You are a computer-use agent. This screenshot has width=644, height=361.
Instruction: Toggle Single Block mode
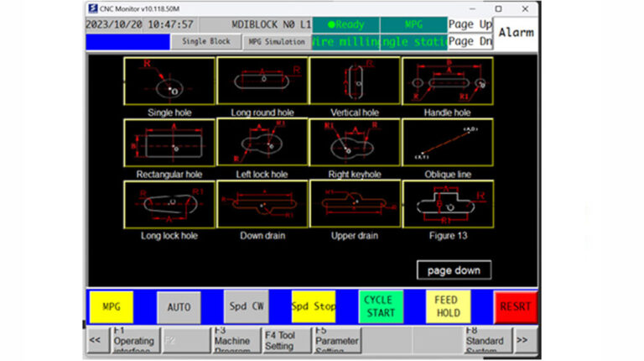205,42
